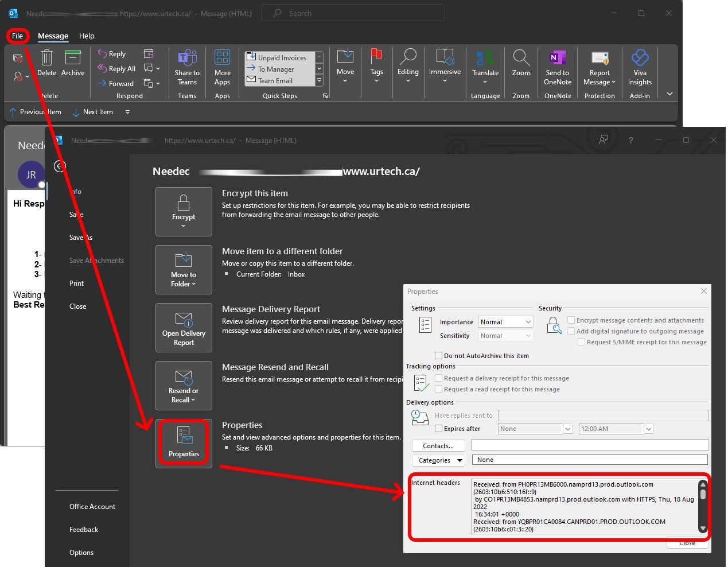
Task: Expand the Categories dropdown button
Action: [438, 460]
